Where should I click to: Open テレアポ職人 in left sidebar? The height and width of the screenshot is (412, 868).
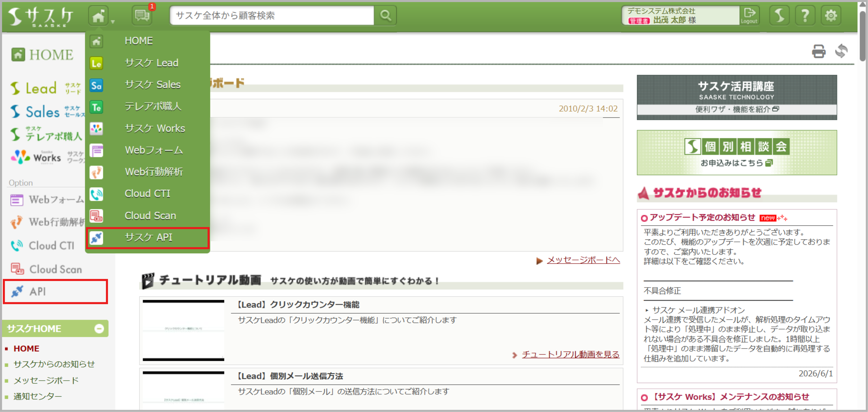[x=47, y=134]
